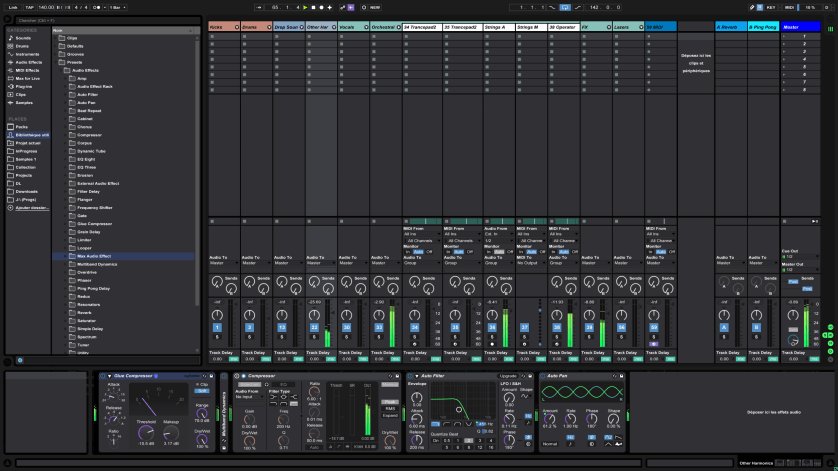Click the Ajouter dossier add folder entry
Image resolution: width=838 pixels, height=471 pixels.
tap(32, 207)
